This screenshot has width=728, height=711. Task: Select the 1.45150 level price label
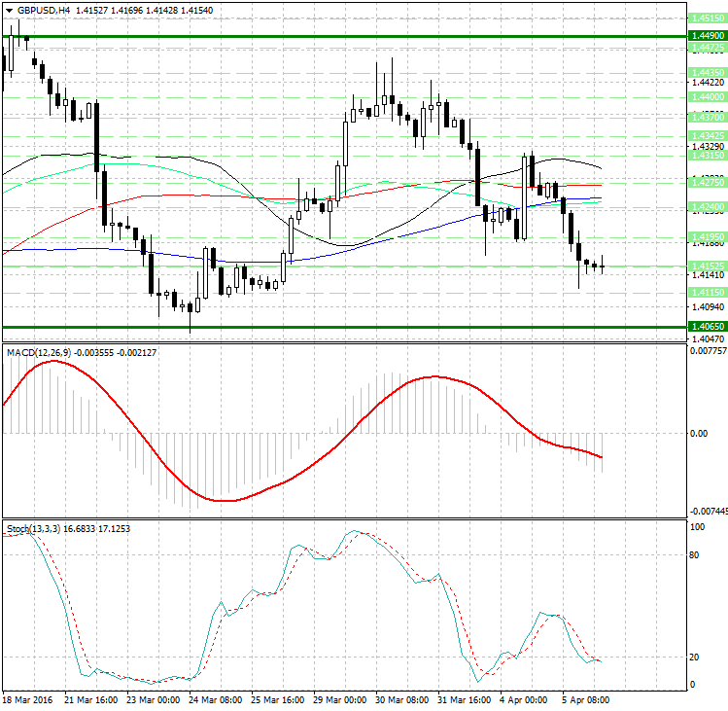(x=706, y=18)
